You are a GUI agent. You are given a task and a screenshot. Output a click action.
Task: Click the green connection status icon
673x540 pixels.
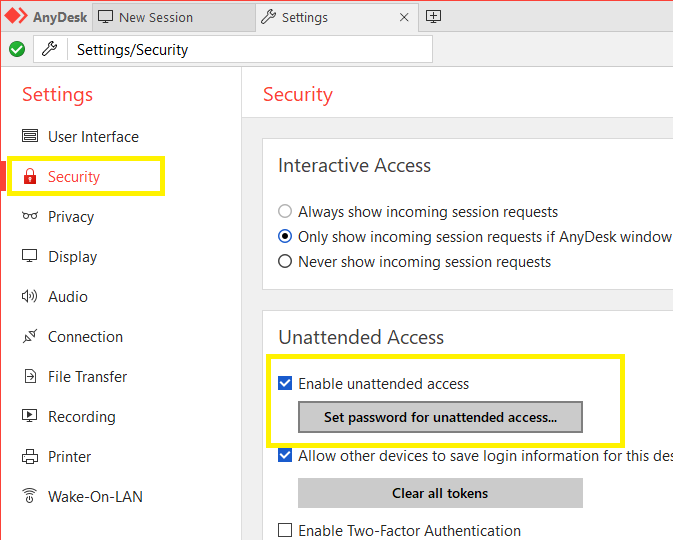[17, 49]
